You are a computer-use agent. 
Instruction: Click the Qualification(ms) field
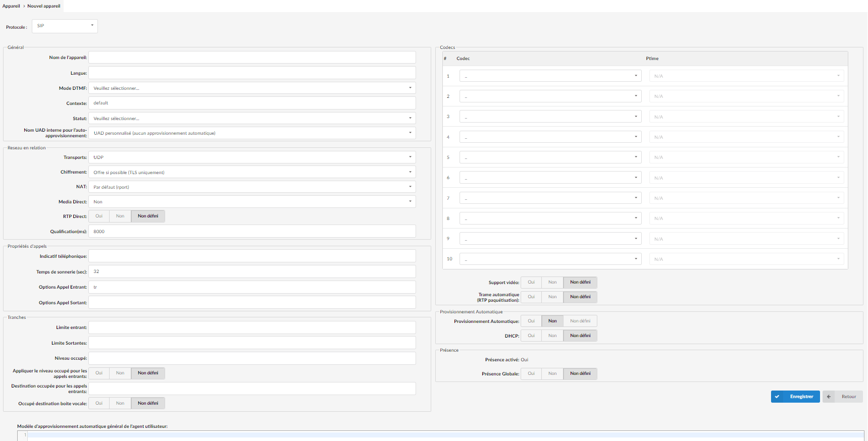point(252,231)
